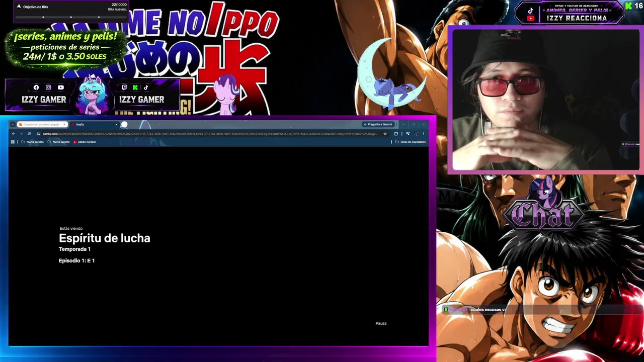Image resolution: width=644 pixels, height=362 pixels.
Task: Go forward in browser history
Action: point(21,134)
